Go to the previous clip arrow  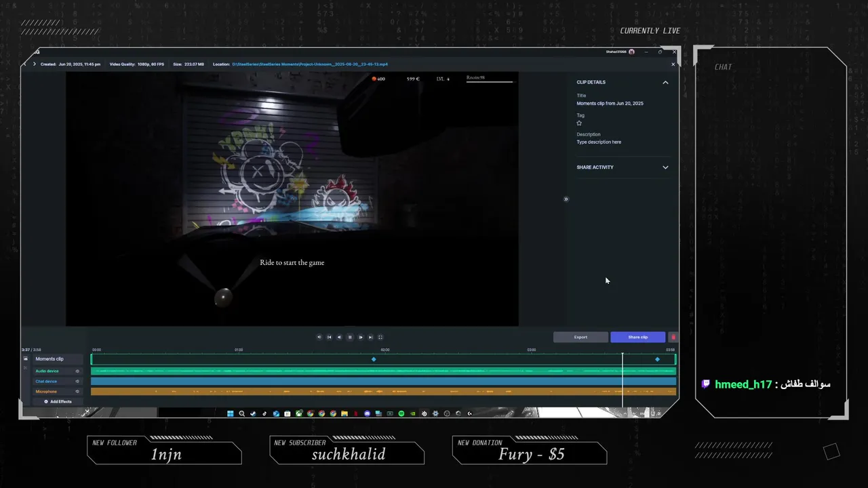coord(24,64)
